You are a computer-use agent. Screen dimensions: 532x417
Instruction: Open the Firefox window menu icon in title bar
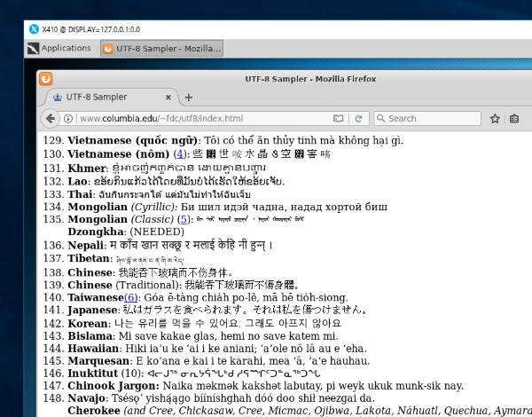click(46, 78)
